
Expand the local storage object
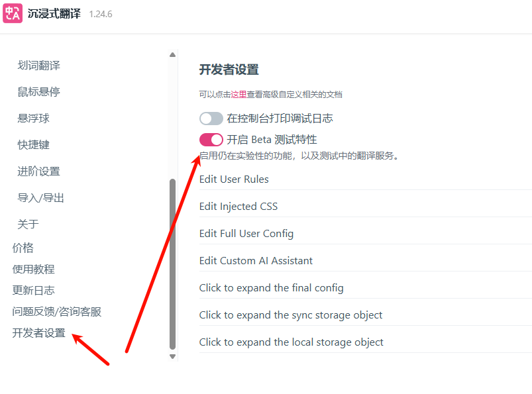tap(291, 342)
